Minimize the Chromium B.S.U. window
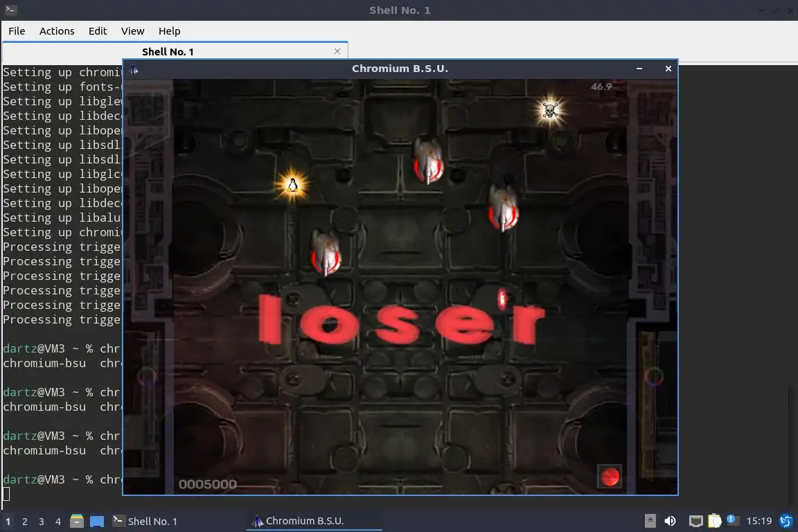 click(x=639, y=69)
